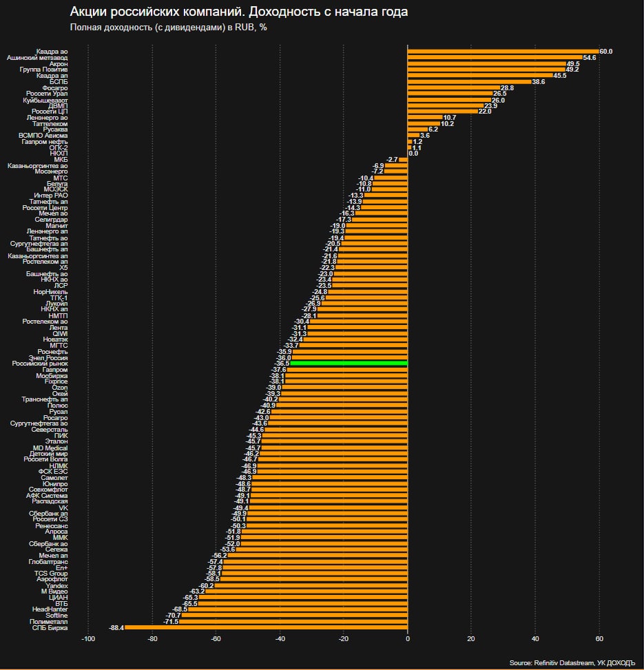The image size is (644, 670).
Task: Select the "Газпром" label below Российский рынок
Action: pos(55,370)
